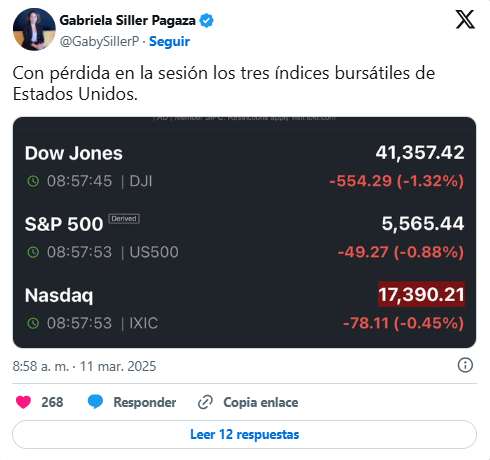Click the blue reply bubble icon
This screenshot has width=490, height=460.
tap(95, 402)
